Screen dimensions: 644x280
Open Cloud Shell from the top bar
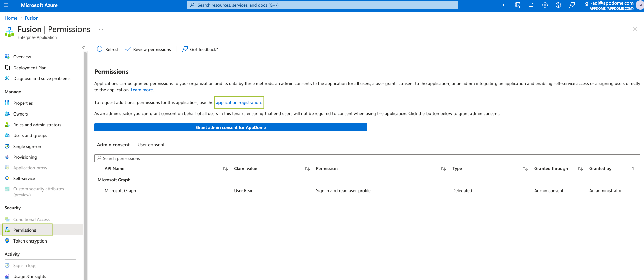(x=504, y=5)
